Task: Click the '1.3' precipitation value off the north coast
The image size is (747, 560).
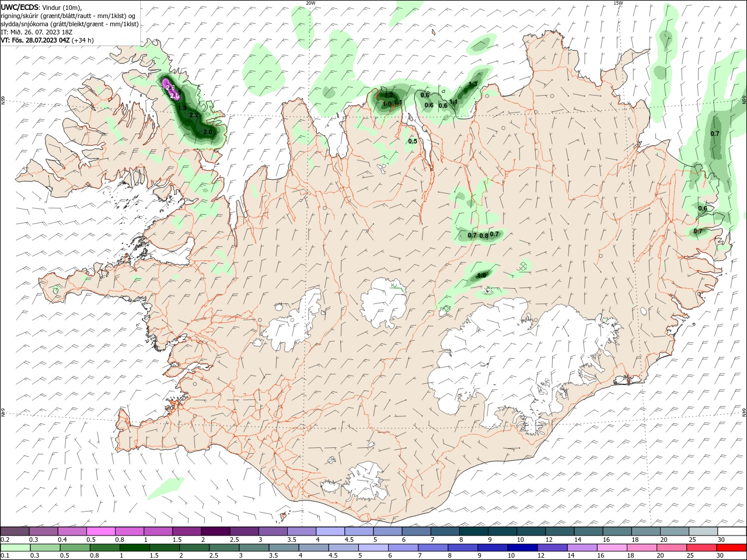Action: click(473, 84)
